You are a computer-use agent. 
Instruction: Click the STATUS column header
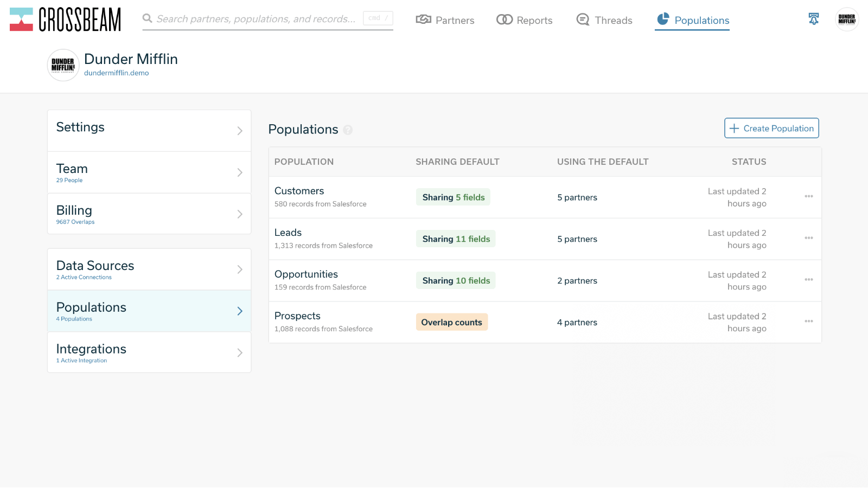tap(749, 162)
